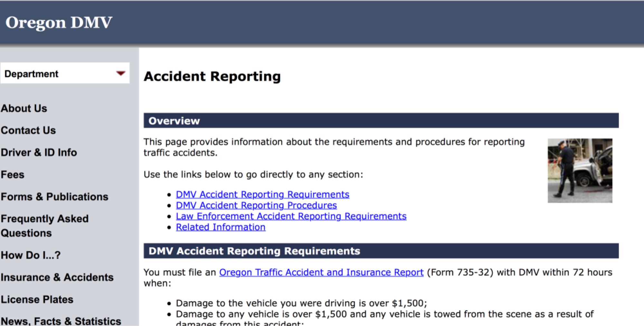Open News, Facts & Statistics
The width and height of the screenshot is (644, 326).
coord(61,321)
